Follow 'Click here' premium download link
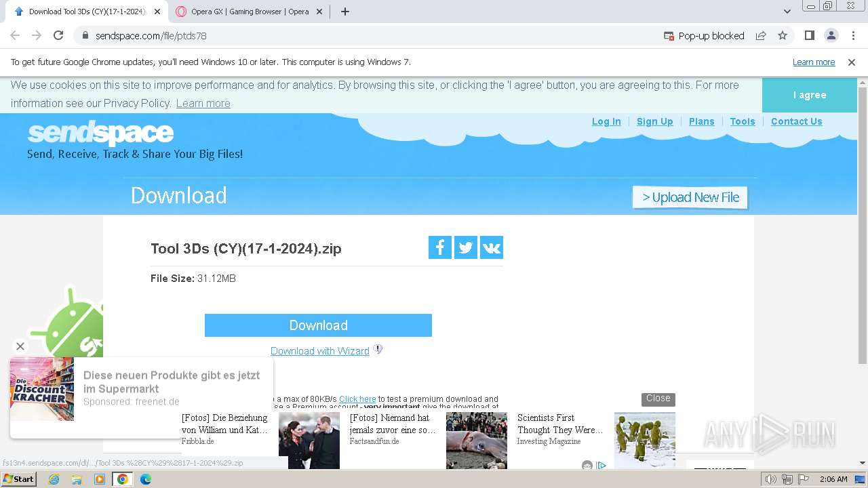The image size is (868, 488). 357,399
